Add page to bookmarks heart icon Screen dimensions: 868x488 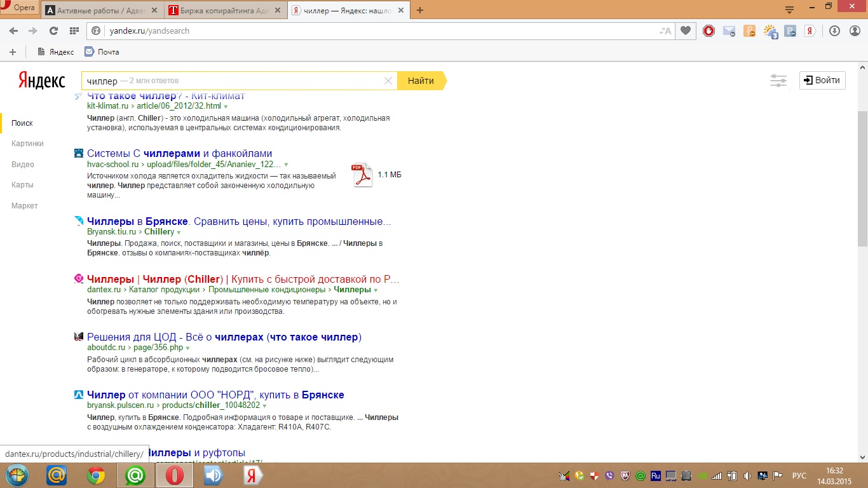[x=686, y=30]
